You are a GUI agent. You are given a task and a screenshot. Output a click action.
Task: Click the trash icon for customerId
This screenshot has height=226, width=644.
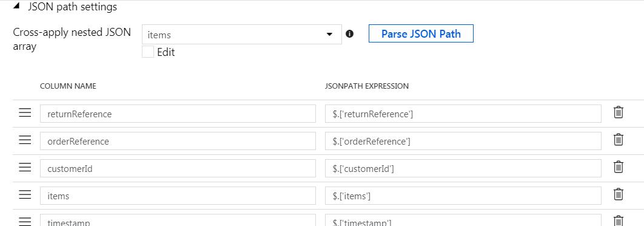click(618, 167)
